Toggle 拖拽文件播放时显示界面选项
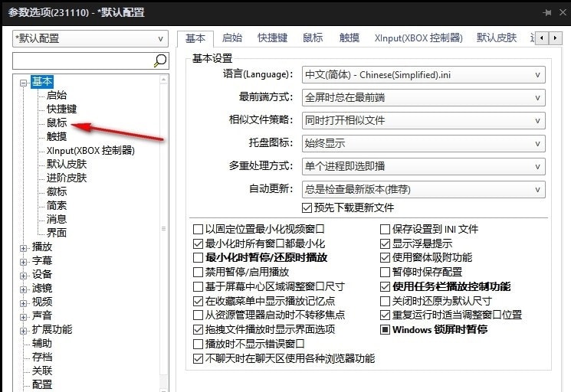571x392 pixels. (198, 330)
